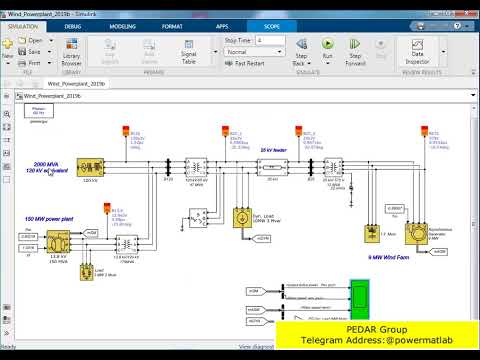
Task: Click the Area annotation palette icon
Action: tap(7, 180)
